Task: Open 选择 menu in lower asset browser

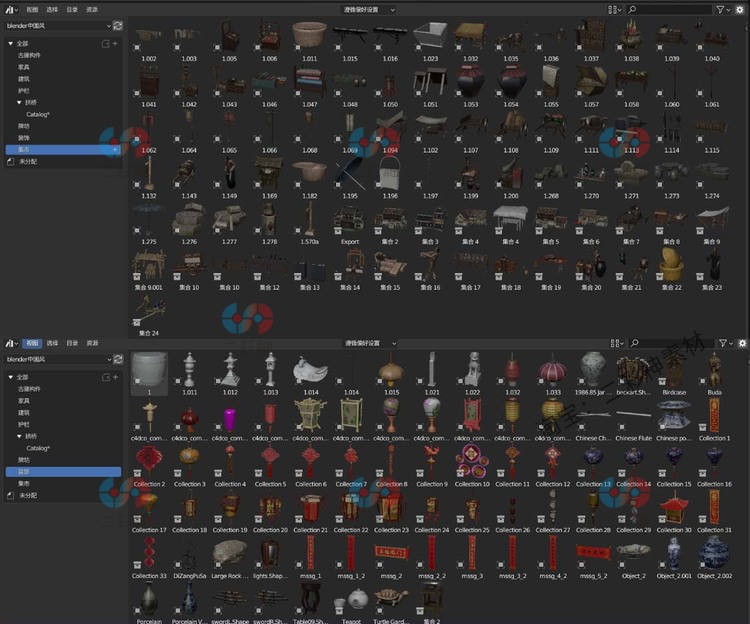Action: [52, 343]
